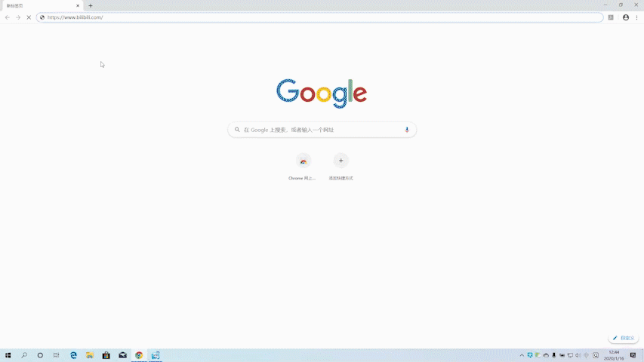Restore down the Chrome window
The height and width of the screenshot is (362, 644).
point(621,5)
